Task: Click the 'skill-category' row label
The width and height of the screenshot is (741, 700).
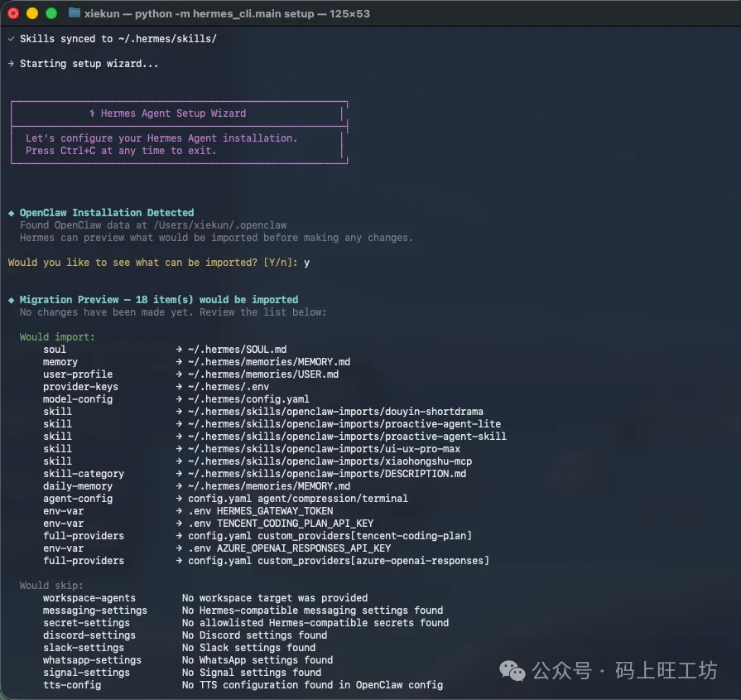Action: click(84, 474)
